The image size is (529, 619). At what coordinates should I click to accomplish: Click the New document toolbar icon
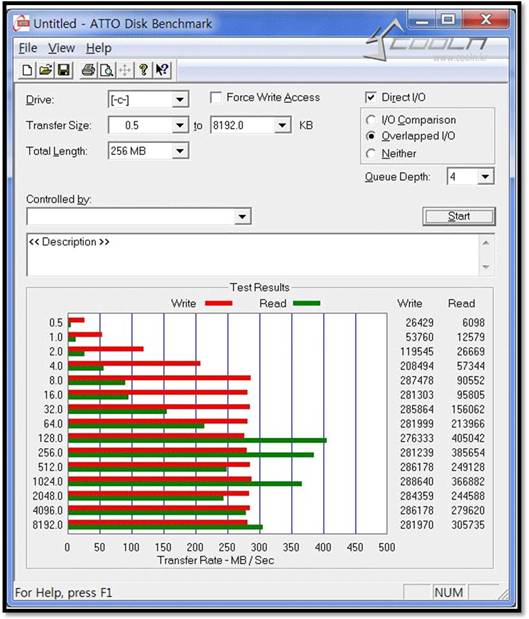[x=27, y=70]
